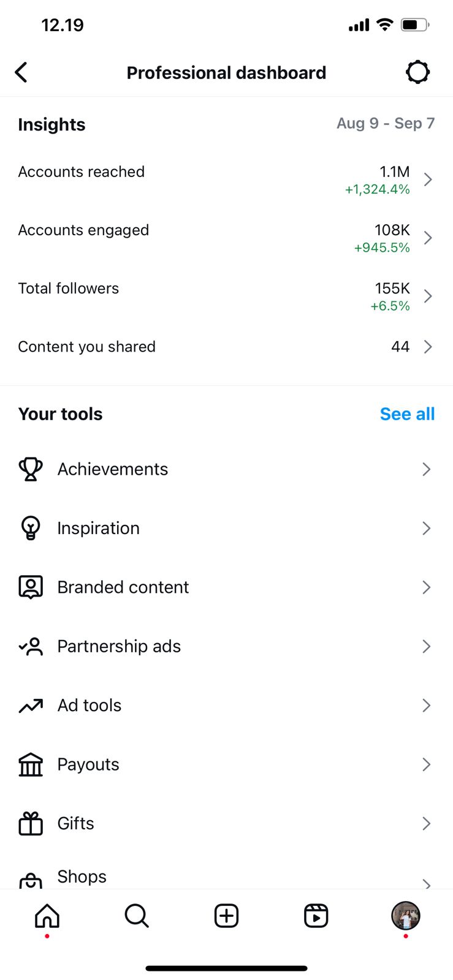Open the Content you shared row

226,347
